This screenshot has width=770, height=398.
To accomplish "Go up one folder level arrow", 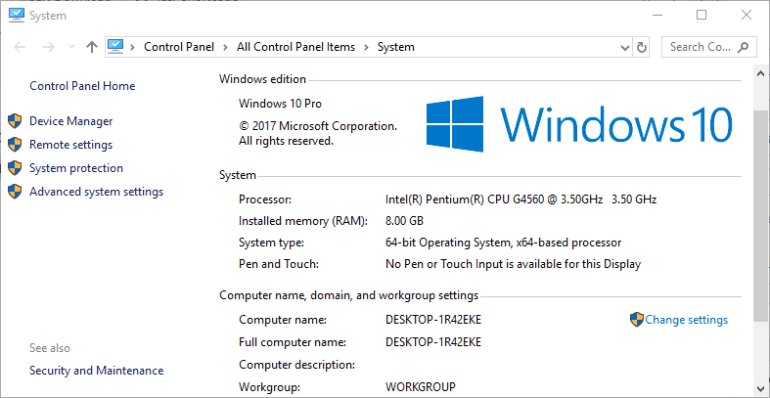I will point(92,47).
